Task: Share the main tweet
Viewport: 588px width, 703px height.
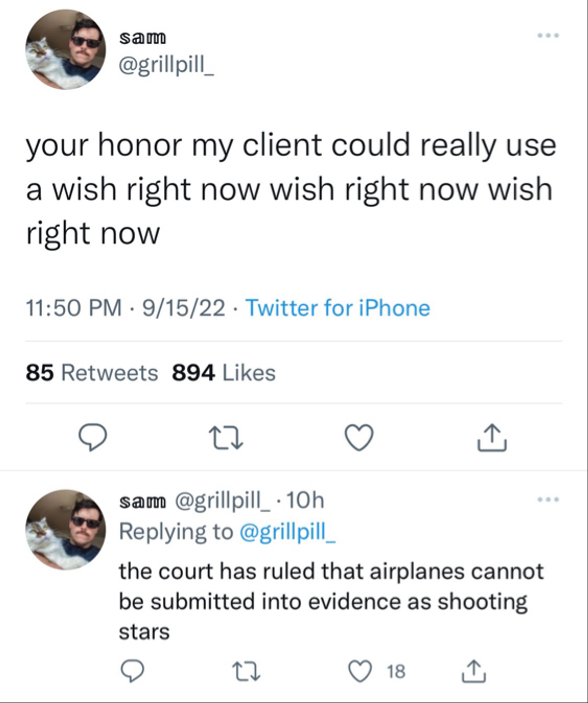Action: 492,437
